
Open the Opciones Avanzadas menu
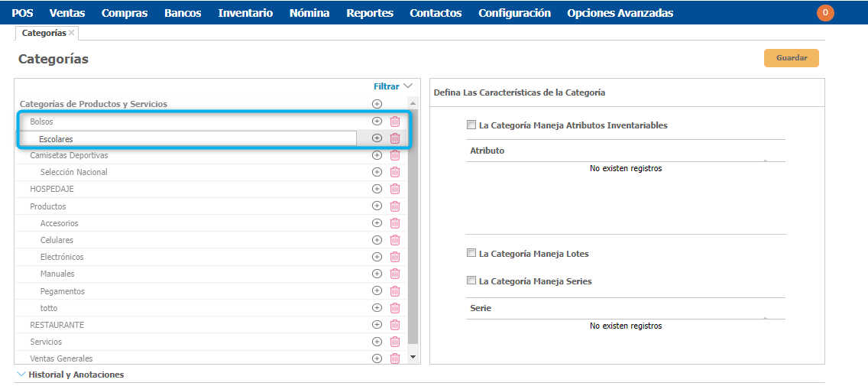click(x=620, y=13)
